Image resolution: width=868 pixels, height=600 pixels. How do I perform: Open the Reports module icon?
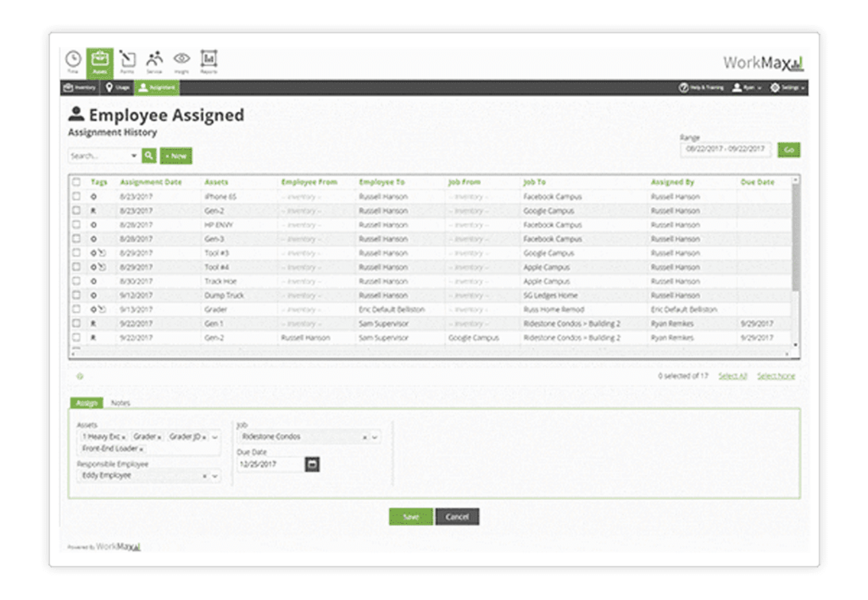[209, 59]
